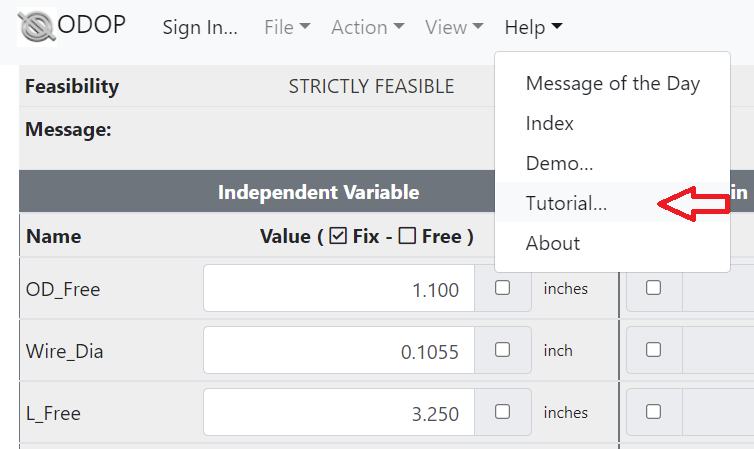The image size is (754, 449).
Task: Toggle Fix checkbox for Wire_Dia
Action: tap(503, 349)
